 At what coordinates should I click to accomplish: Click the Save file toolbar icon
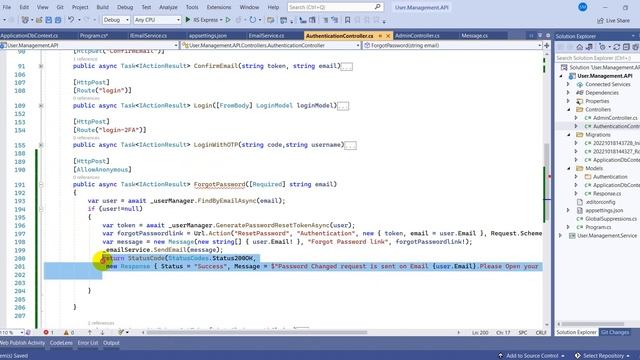tap(49, 20)
